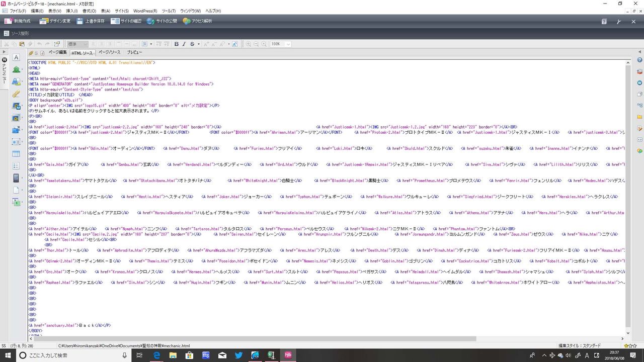Click the insert table sidebar icon
The image size is (644, 362).
click(16, 154)
